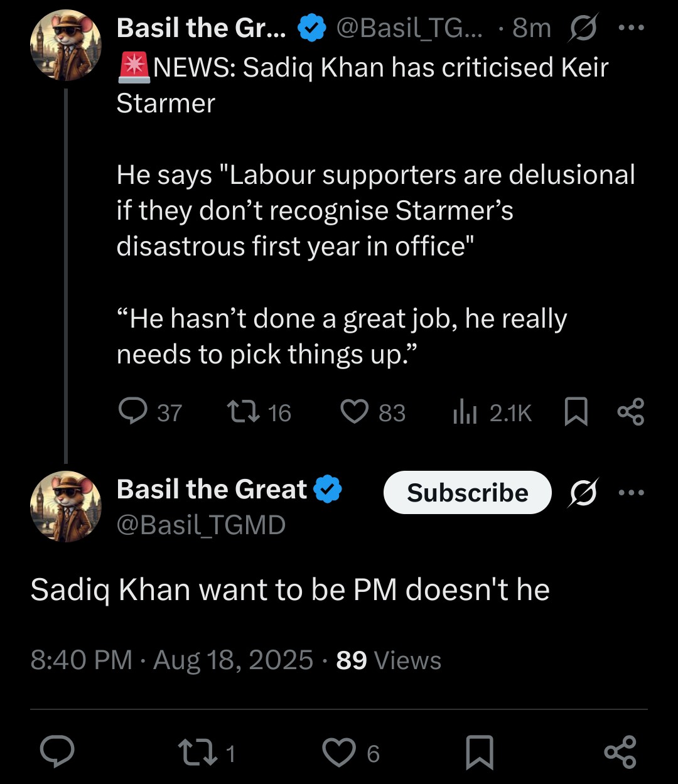The image size is (678, 784).
Task: Open more options menu on parent tweet
Action: 632,28
